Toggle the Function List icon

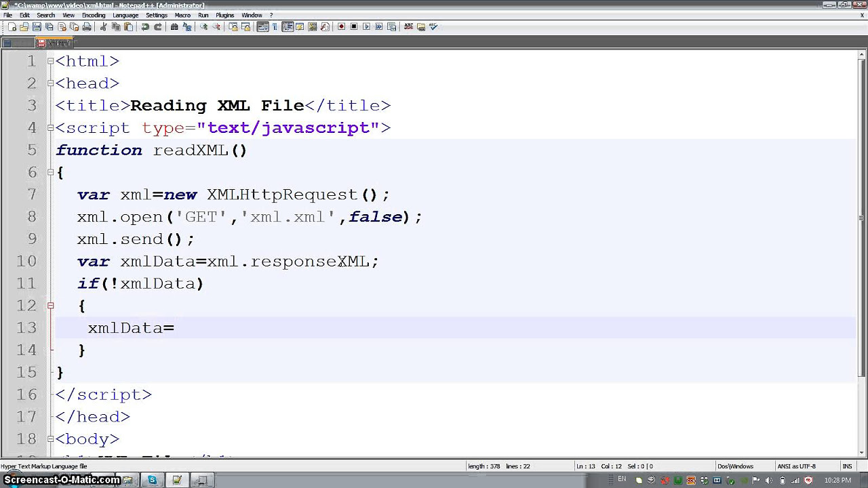click(x=325, y=27)
